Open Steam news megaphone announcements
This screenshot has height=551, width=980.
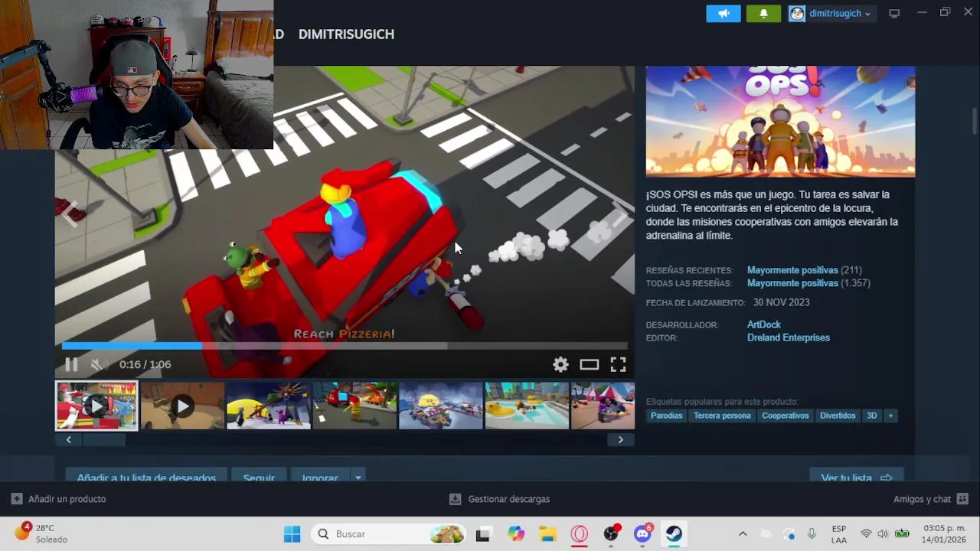(724, 13)
